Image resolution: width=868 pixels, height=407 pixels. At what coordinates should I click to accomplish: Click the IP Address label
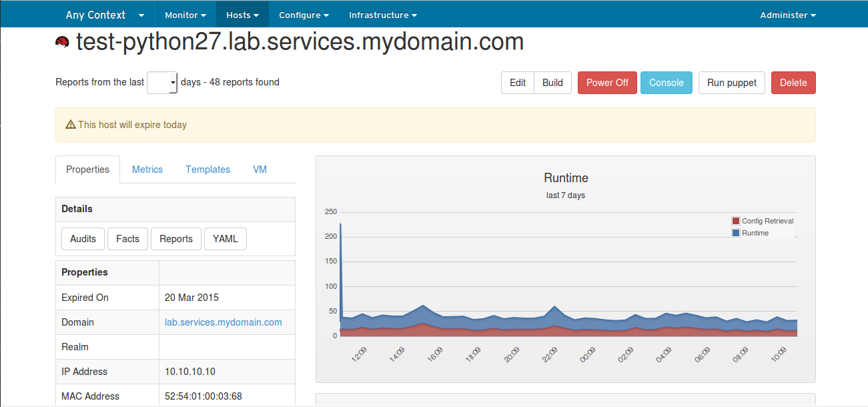pyautogui.click(x=84, y=372)
